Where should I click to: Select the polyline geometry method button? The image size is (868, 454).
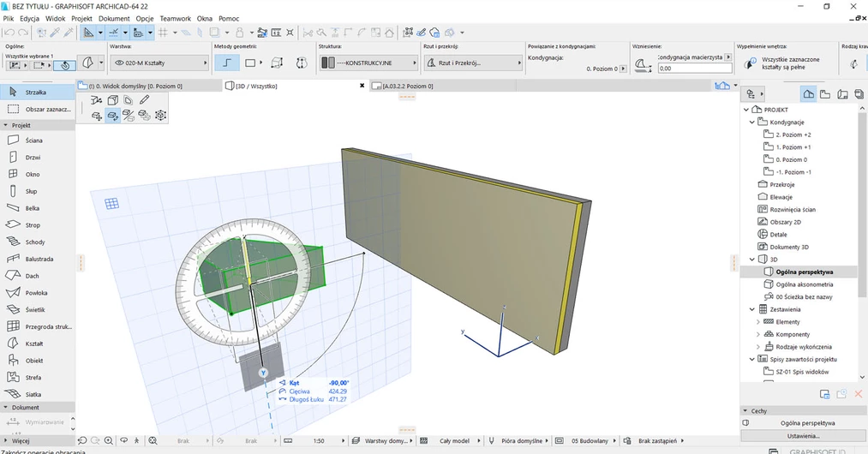(227, 63)
